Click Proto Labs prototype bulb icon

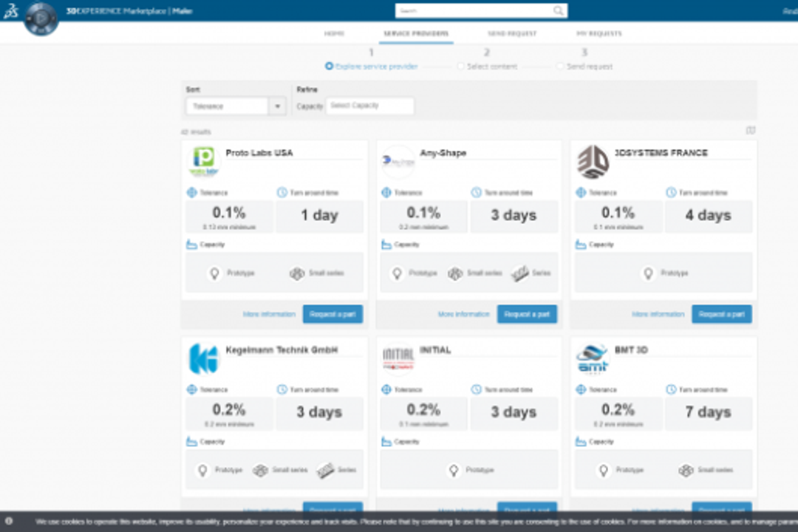[215, 273]
